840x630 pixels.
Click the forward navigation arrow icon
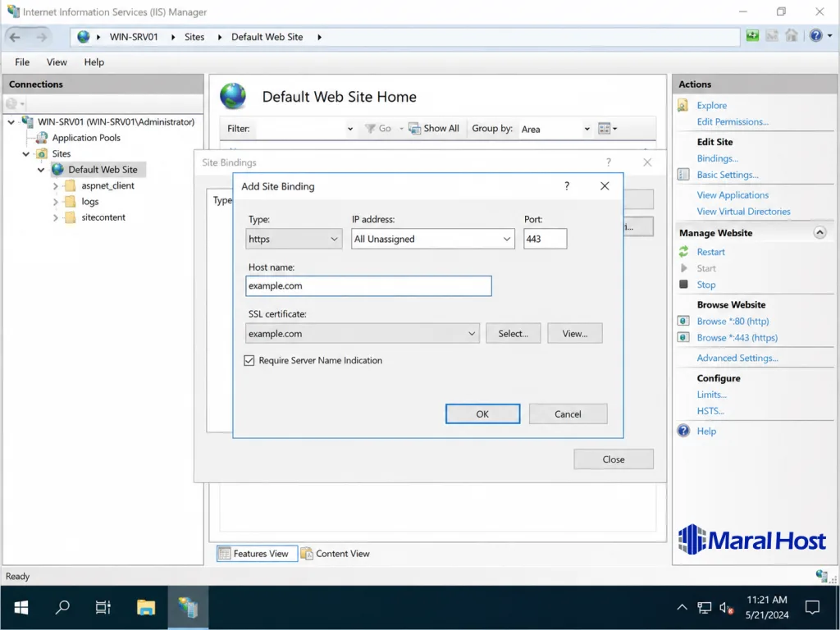pos(41,37)
